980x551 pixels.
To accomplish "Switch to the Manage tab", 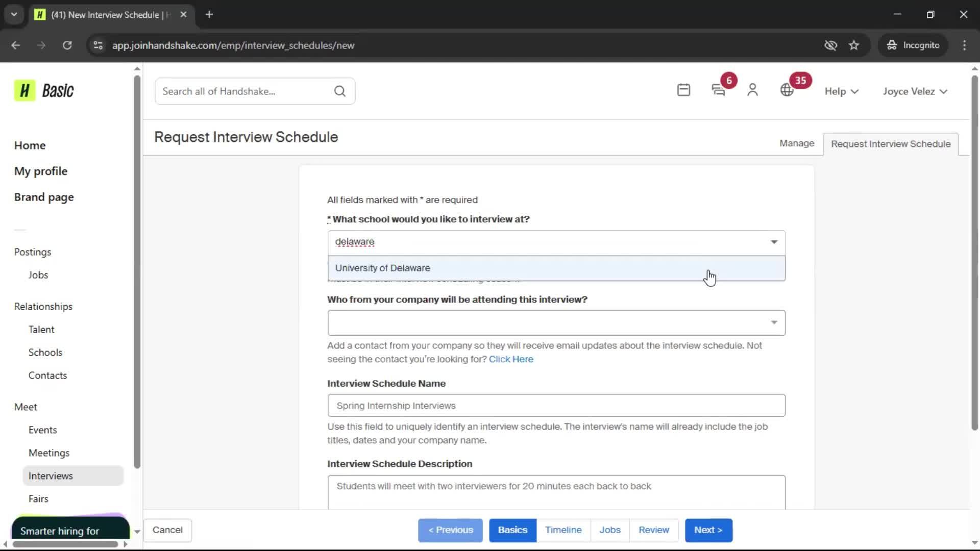I will tap(797, 143).
